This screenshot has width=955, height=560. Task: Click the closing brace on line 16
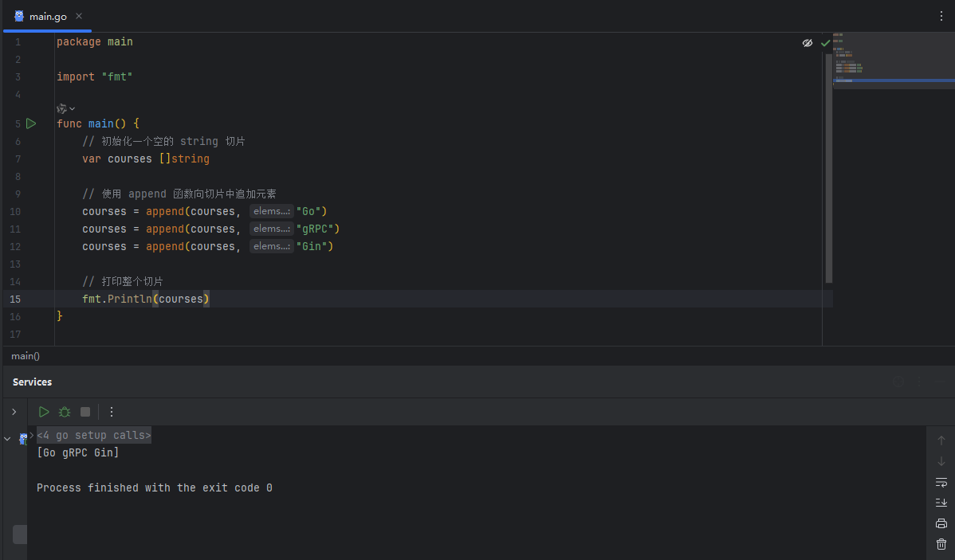(x=60, y=316)
